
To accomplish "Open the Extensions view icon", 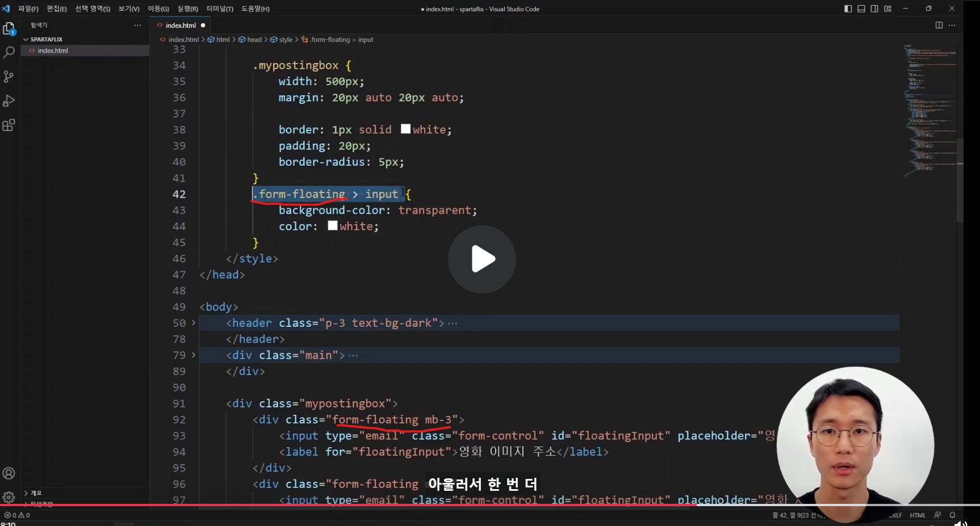I will tap(9, 125).
